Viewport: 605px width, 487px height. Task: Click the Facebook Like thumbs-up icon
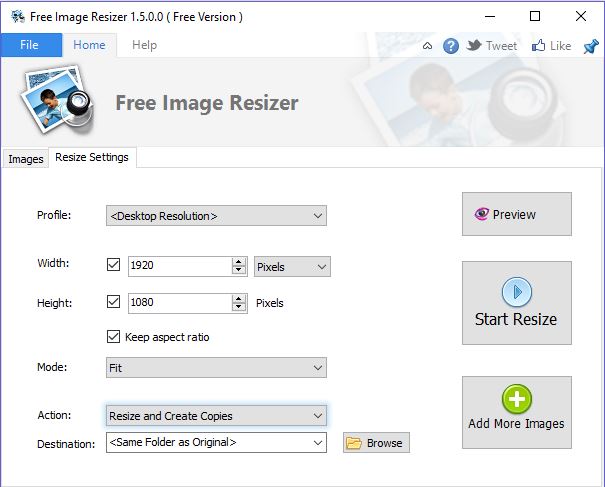(x=539, y=46)
